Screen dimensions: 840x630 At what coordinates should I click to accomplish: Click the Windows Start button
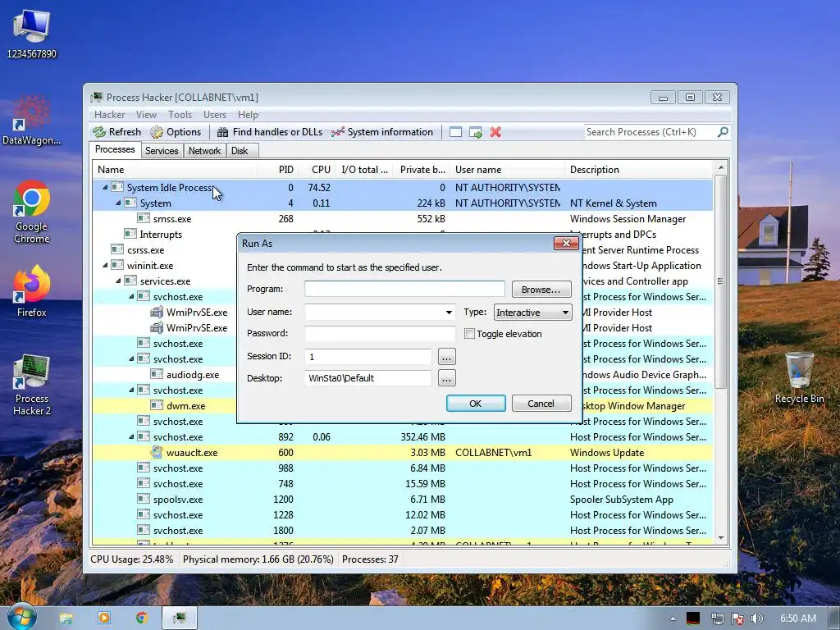[22, 618]
